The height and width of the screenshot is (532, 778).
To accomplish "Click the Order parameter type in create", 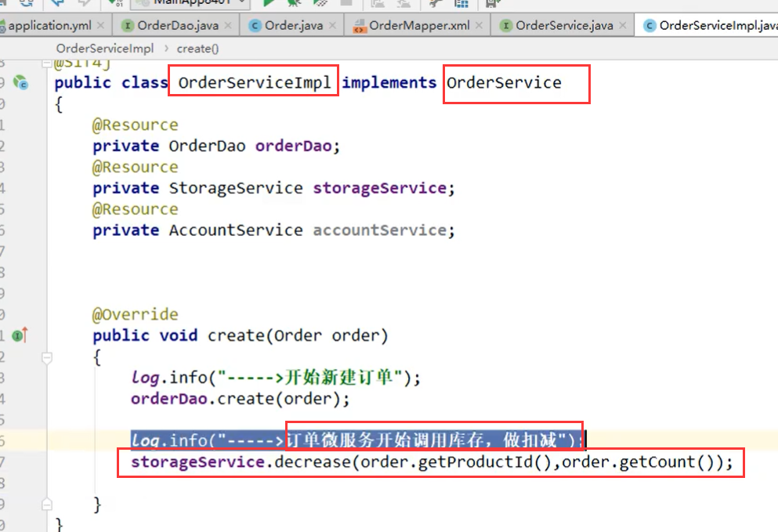I will coord(298,335).
